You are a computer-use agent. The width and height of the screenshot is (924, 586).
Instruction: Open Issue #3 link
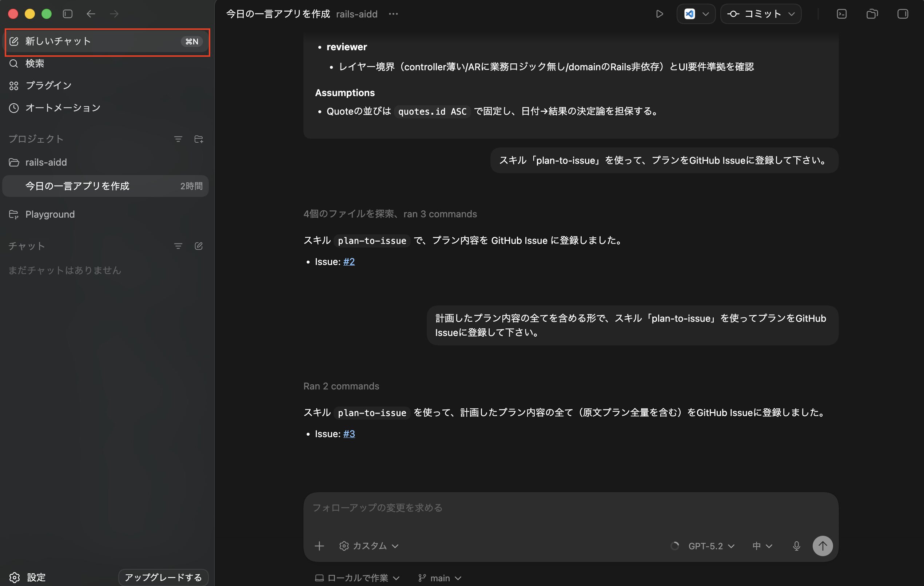point(349,433)
